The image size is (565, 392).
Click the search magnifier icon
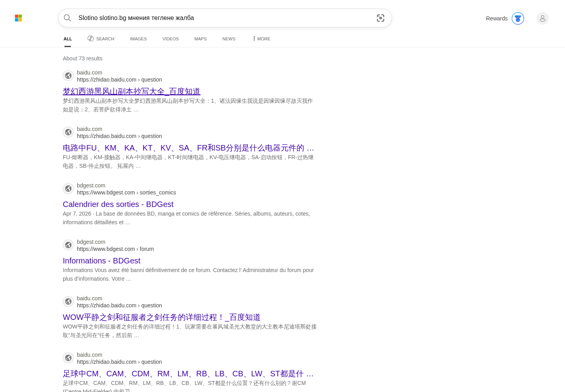coord(67,18)
